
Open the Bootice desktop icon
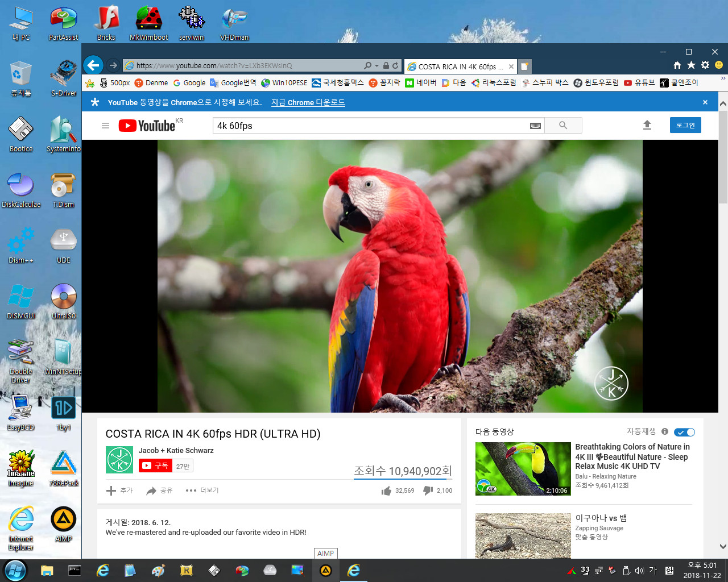pyautogui.click(x=21, y=135)
